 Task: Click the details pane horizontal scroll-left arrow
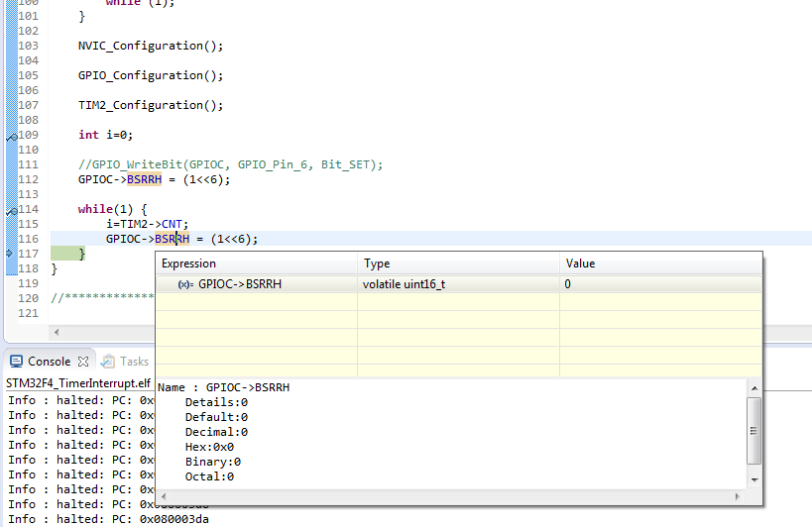click(x=164, y=496)
